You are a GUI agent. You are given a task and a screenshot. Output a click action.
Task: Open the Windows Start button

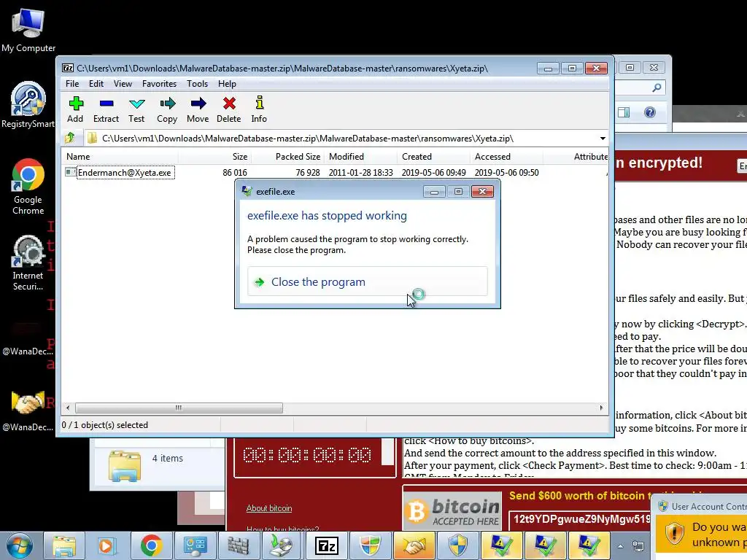pos(19,545)
